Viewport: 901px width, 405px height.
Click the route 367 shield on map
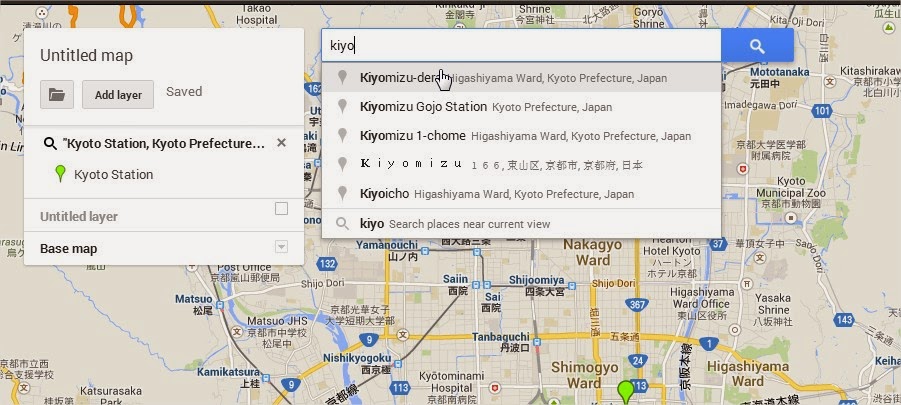(x=637, y=304)
